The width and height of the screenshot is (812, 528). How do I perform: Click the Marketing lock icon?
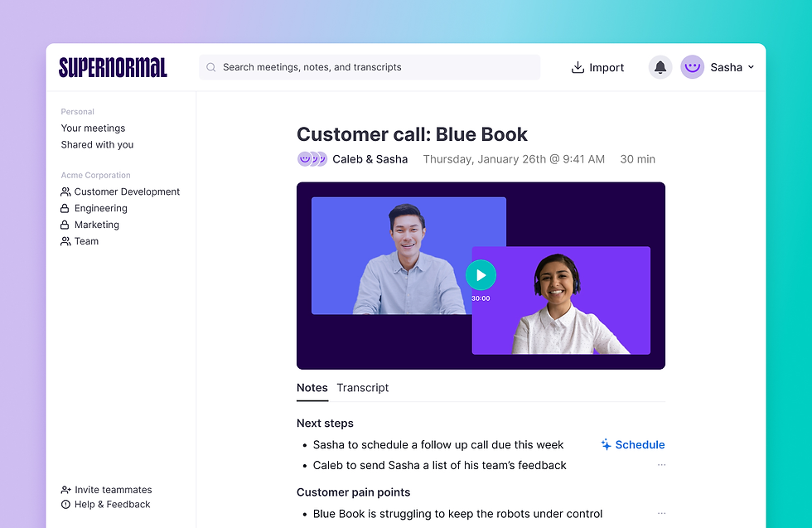[65, 225]
